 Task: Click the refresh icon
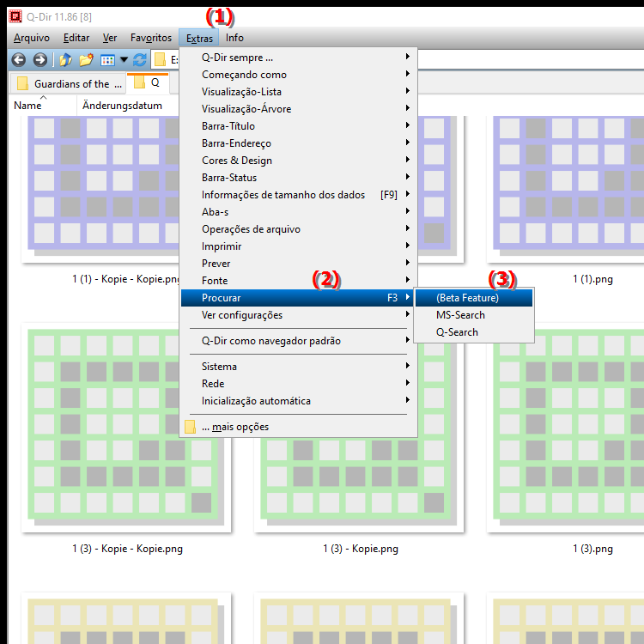140,60
